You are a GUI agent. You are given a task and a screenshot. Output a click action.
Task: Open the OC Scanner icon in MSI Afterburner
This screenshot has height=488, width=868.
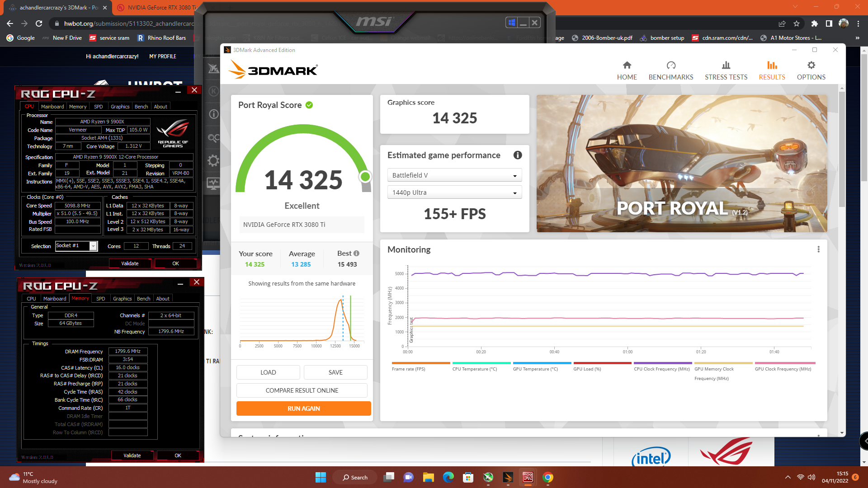point(213,138)
